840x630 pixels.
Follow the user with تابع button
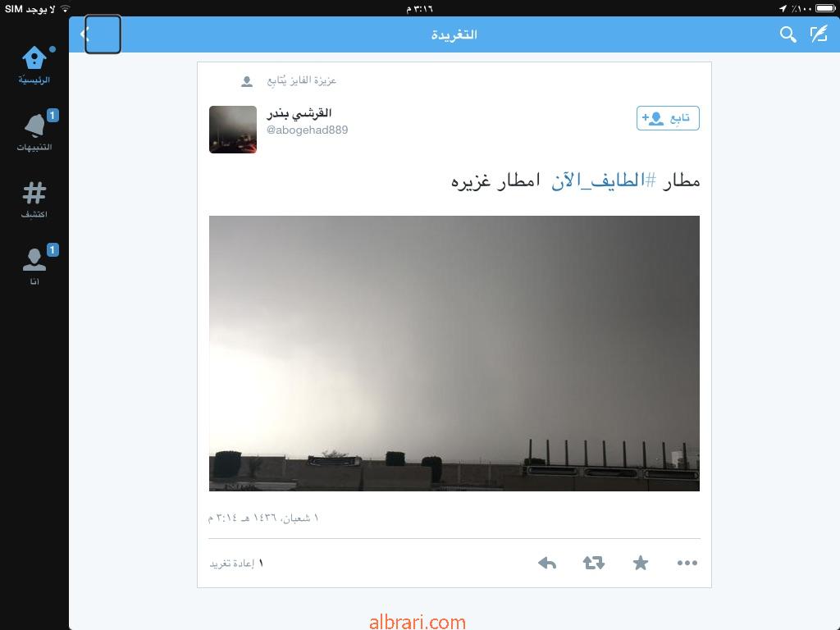(668, 118)
